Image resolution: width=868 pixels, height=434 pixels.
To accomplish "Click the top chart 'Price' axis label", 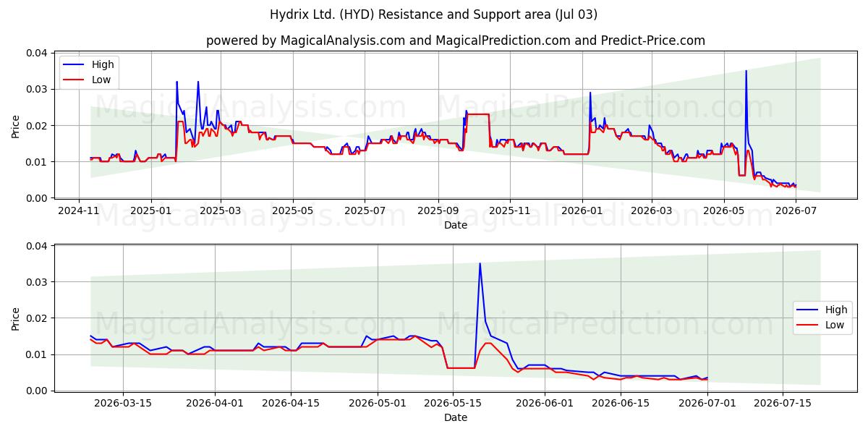I will pyautogui.click(x=16, y=125).
